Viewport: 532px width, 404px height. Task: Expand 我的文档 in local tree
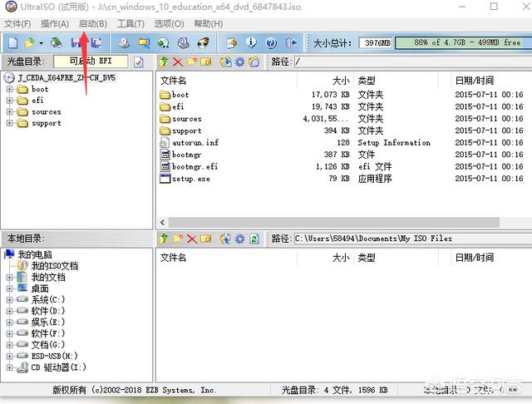[x=9, y=278]
